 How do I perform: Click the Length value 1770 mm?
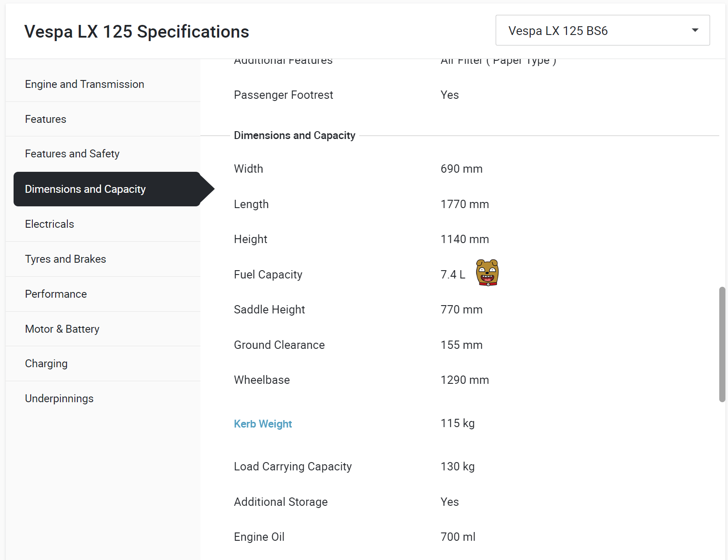[465, 204]
